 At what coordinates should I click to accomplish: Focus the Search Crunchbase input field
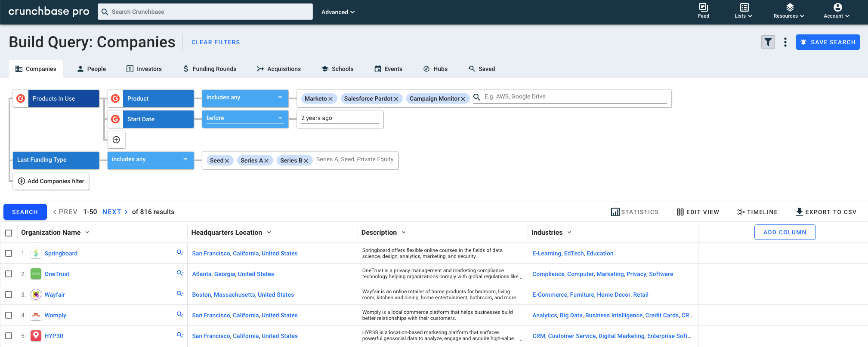pos(205,12)
